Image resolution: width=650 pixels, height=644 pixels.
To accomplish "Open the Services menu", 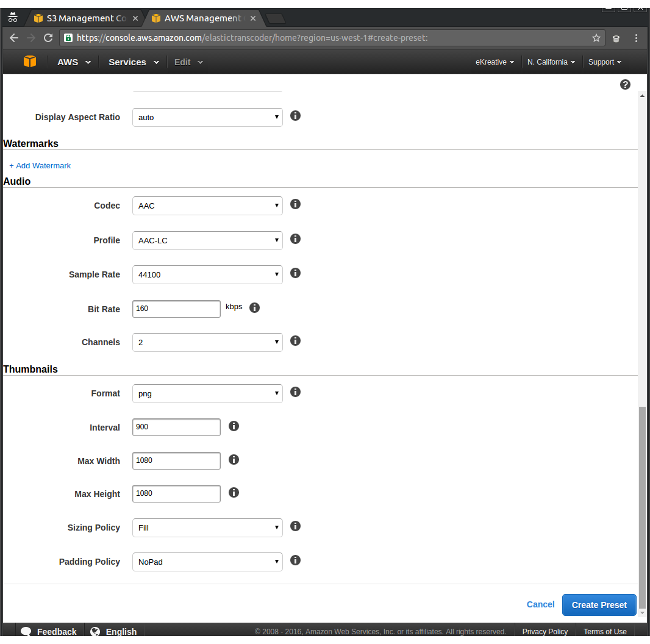I will (134, 62).
